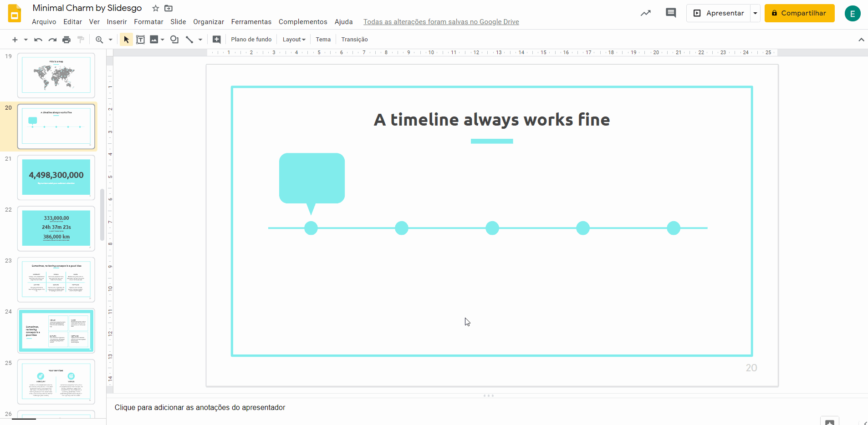Open the Ver menu
The width and height of the screenshot is (868, 425).
(94, 22)
